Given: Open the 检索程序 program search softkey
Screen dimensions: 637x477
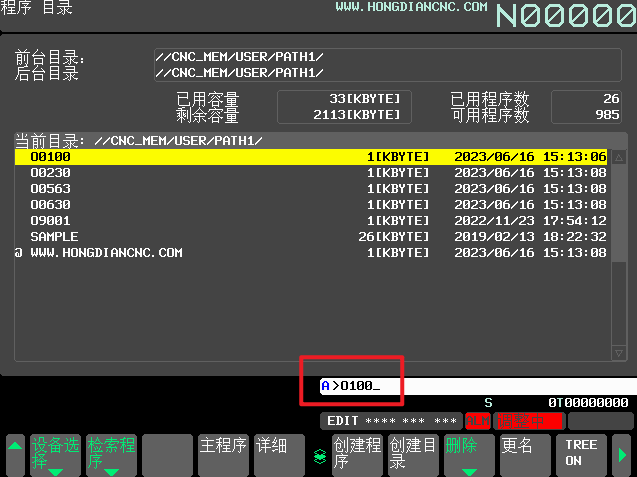Looking at the screenshot, I should pyautogui.click(x=111, y=455).
